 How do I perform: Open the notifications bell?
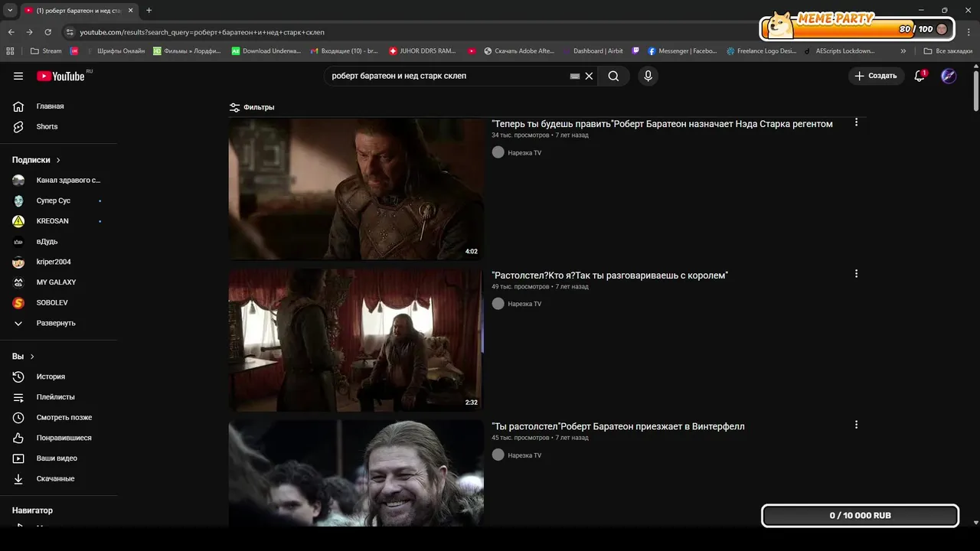[x=920, y=76]
